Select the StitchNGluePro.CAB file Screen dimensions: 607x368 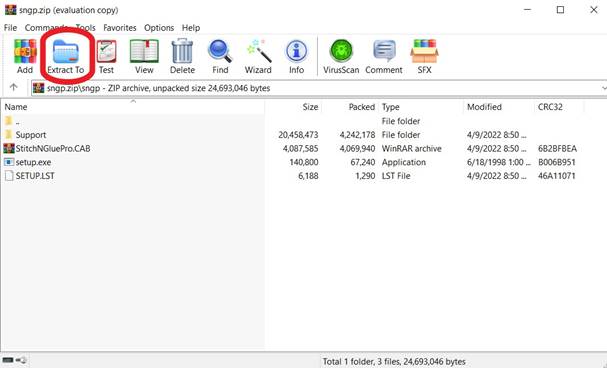tap(53, 149)
